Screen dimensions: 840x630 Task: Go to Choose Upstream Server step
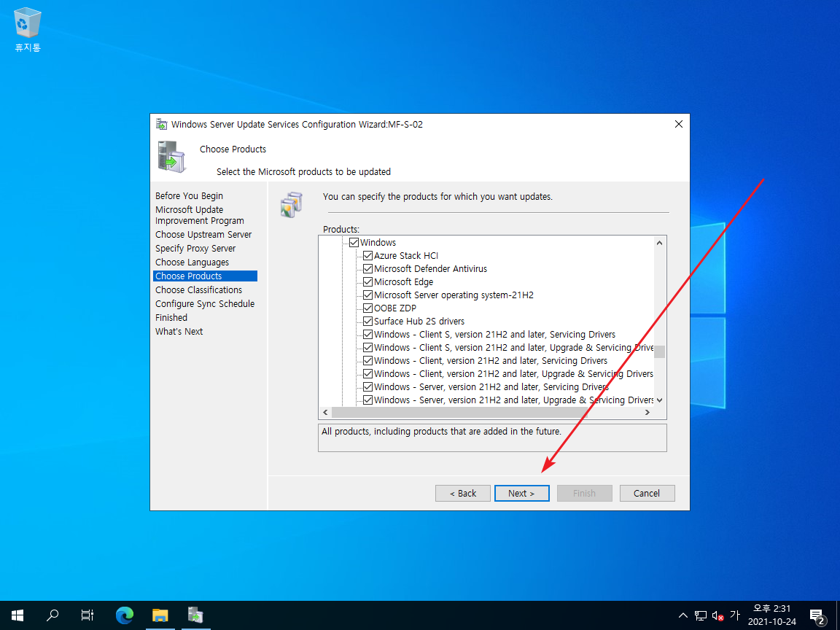(x=203, y=235)
